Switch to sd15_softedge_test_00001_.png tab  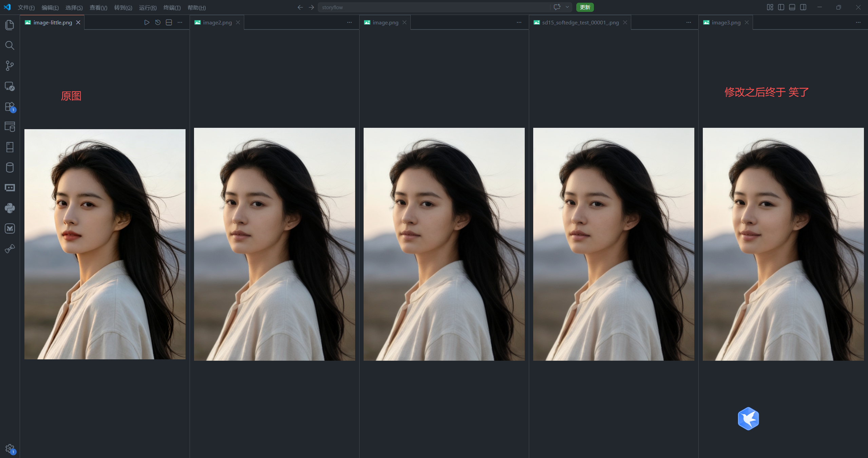coord(580,22)
